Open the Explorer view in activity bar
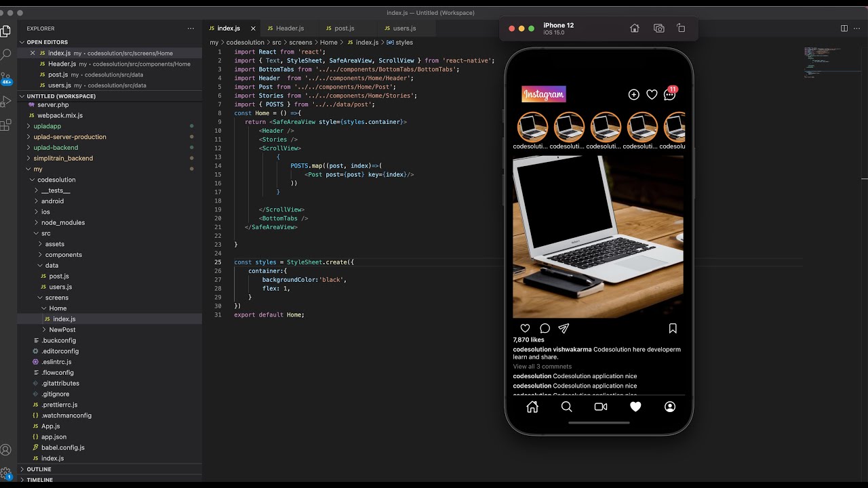Viewport: 868px width, 488px height. pyautogui.click(x=6, y=31)
